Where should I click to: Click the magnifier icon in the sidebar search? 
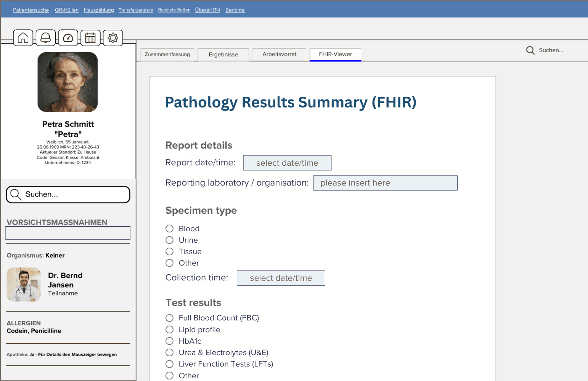tap(16, 194)
